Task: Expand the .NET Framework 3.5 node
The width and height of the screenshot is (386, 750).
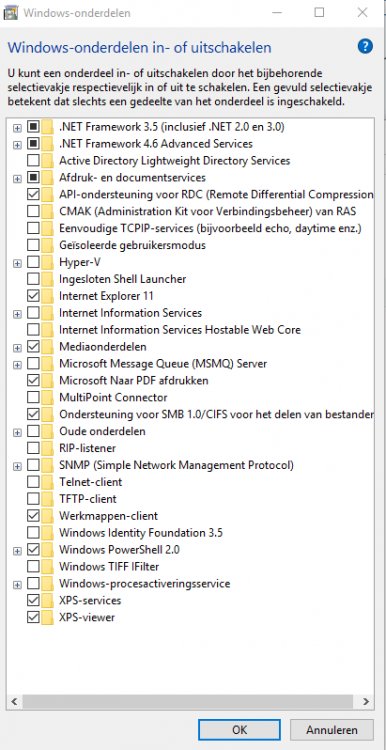Action: [17, 128]
